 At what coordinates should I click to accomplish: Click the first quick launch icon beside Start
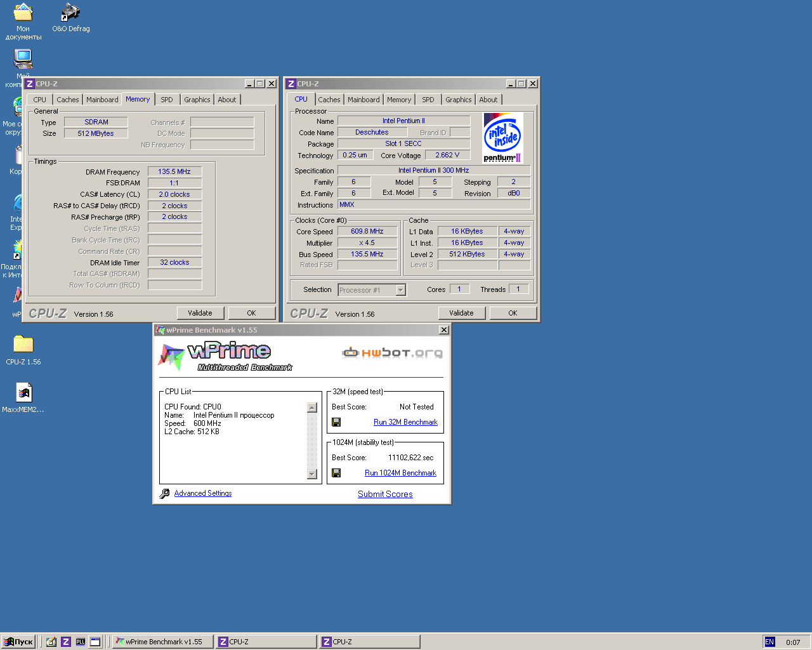point(51,642)
